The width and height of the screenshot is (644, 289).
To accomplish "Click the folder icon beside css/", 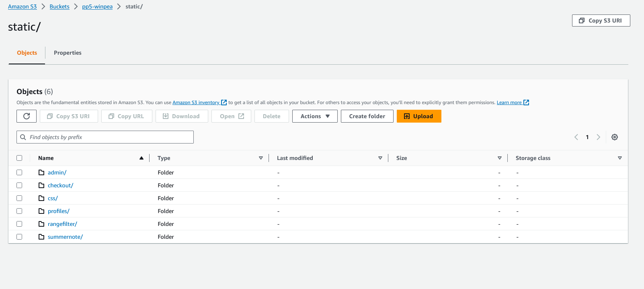I will coord(41,198).
